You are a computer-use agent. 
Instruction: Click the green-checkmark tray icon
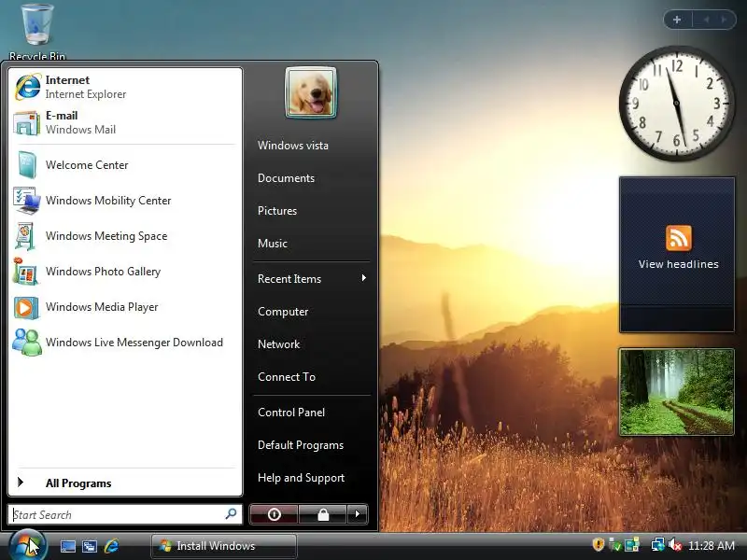(614, 544)
